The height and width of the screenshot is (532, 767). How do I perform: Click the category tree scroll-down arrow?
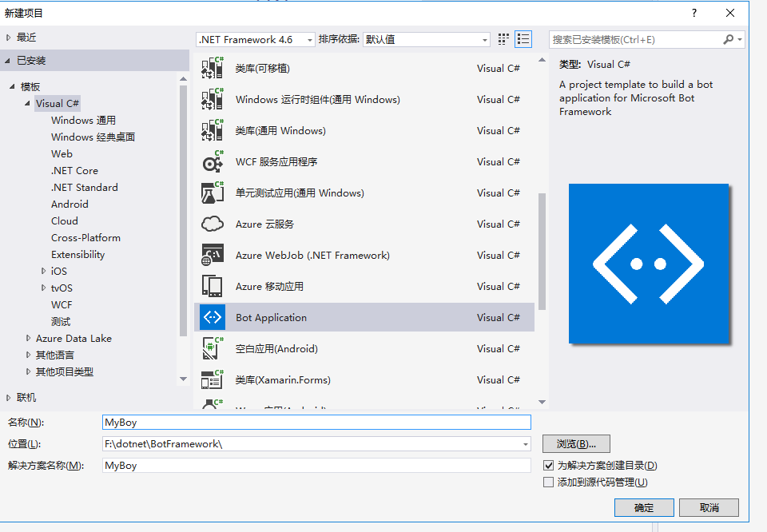coord(184,379)
